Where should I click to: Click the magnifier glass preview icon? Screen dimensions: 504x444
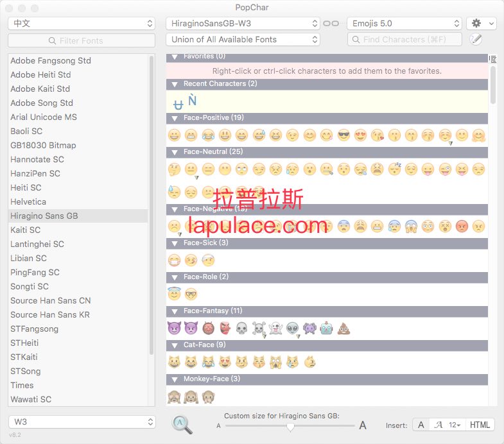point(182,425)
